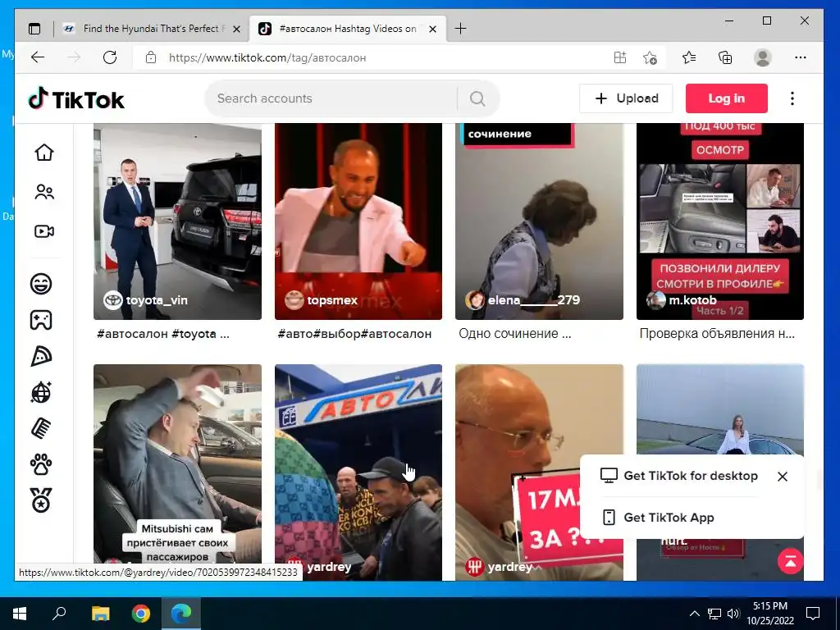Click the caption 'Проверка объявления н...'
The width and height of the screenshot is (840, 630).
[x=717, y=334]
